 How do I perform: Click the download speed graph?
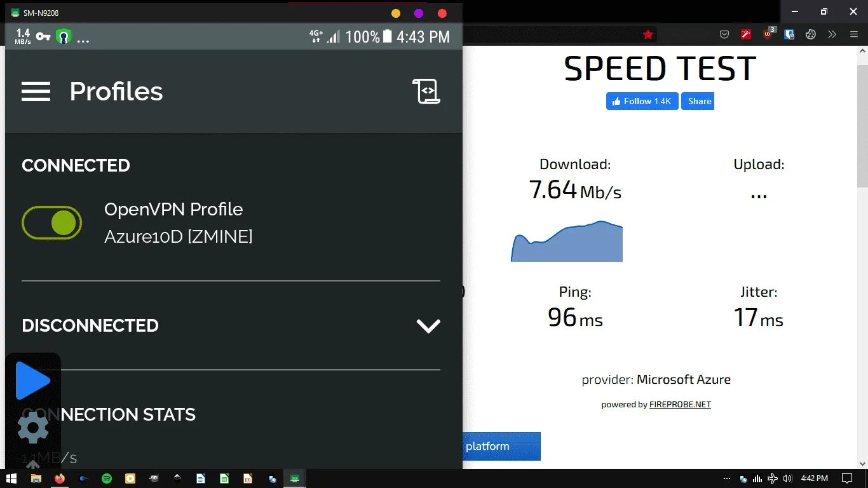coord(567,241)
